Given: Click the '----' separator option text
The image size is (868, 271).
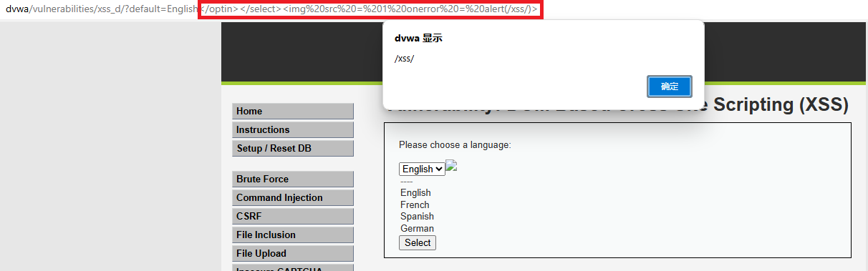Looking at the screenshot, I should [x=406, y=182].
